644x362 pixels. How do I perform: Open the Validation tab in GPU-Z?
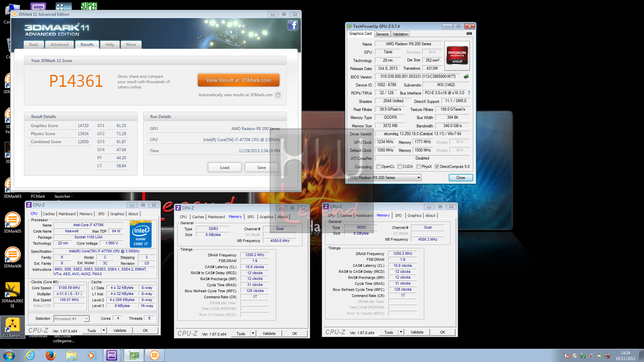pyautogui.click(x=400, y=34)
